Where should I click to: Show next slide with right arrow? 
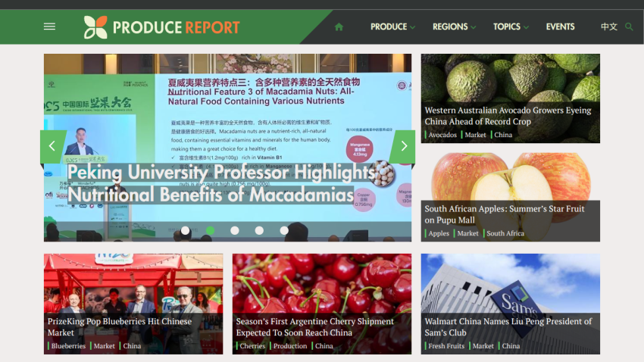tap(403, 146)
